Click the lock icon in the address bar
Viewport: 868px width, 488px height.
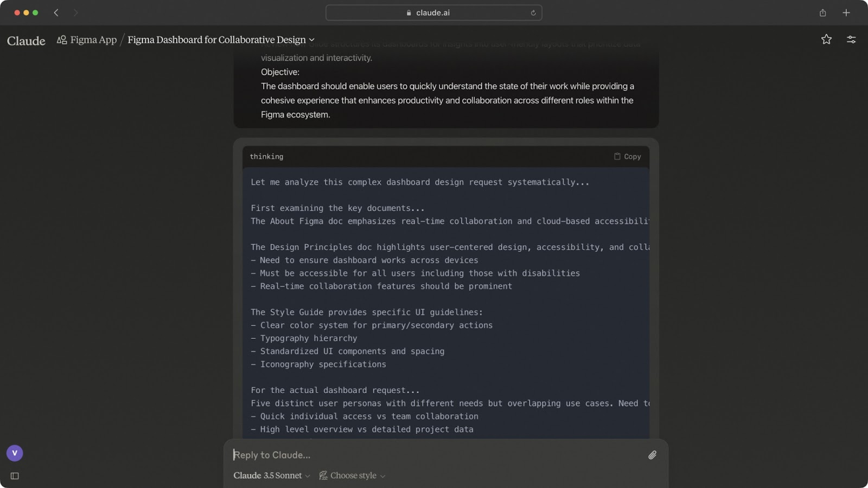coord(409,12)
